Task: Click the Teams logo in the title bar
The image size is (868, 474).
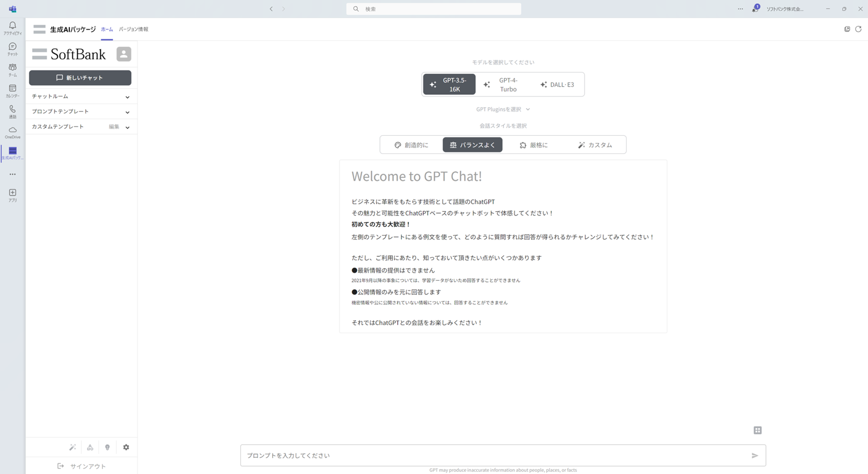Action: [x=12, y=9]
